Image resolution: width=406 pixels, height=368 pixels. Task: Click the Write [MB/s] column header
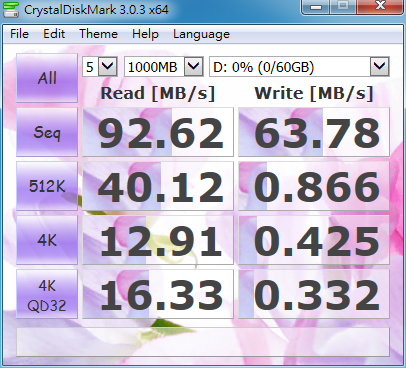314,93
